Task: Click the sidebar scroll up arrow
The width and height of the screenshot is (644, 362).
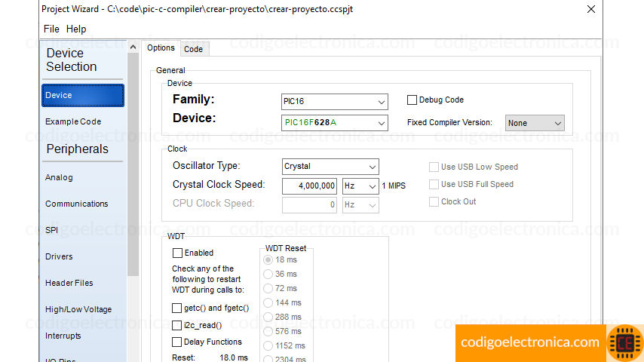Action: (x=133, y=48)
